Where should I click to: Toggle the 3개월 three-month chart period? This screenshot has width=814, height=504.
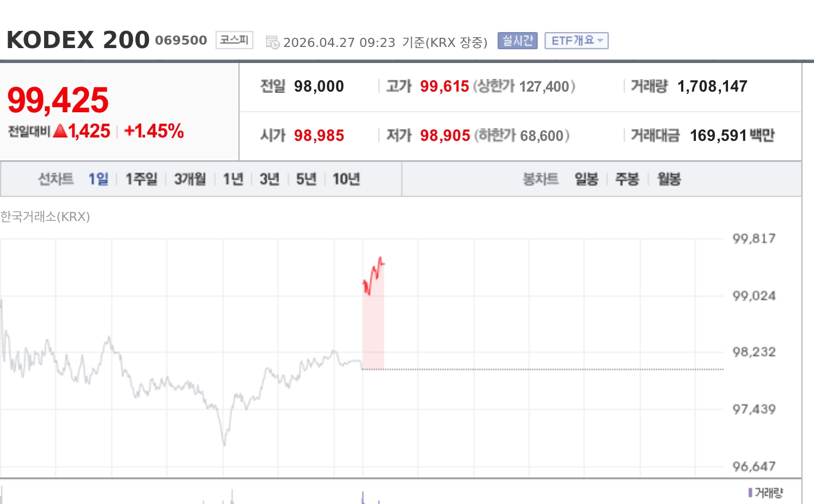189,179
